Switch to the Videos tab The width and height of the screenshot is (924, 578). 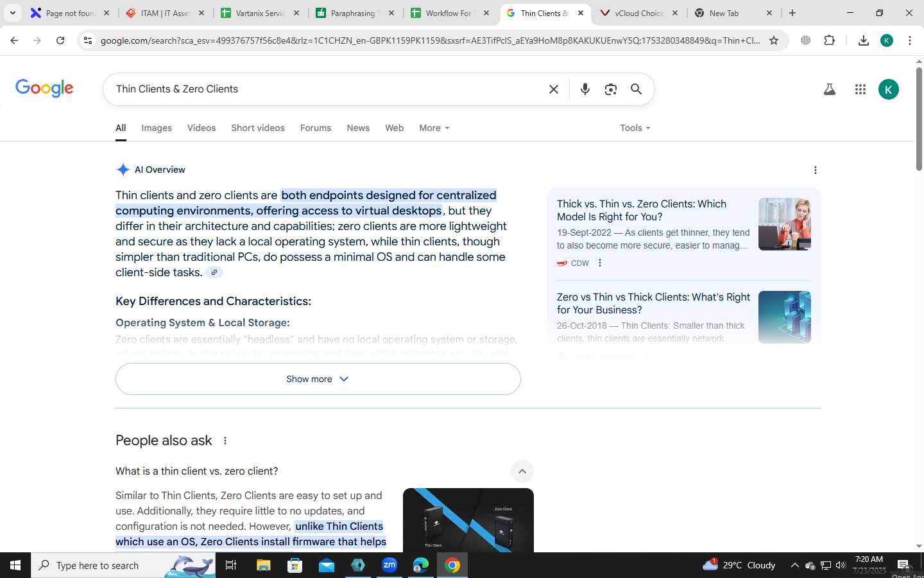coord(201,128)
